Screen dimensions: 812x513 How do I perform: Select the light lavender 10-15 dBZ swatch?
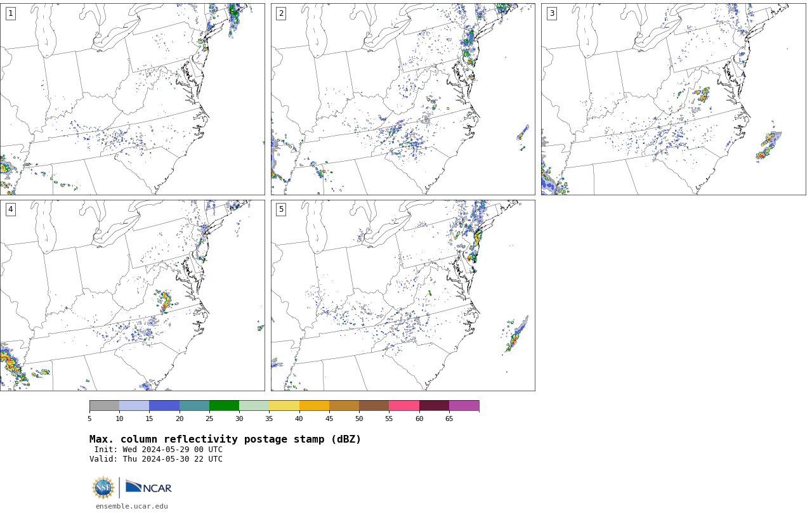[134, 406]
